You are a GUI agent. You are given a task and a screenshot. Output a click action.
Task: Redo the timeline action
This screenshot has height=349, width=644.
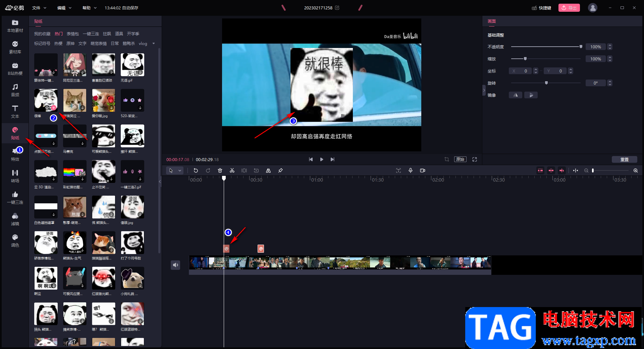pyautogui.click(x=208, y=170)
